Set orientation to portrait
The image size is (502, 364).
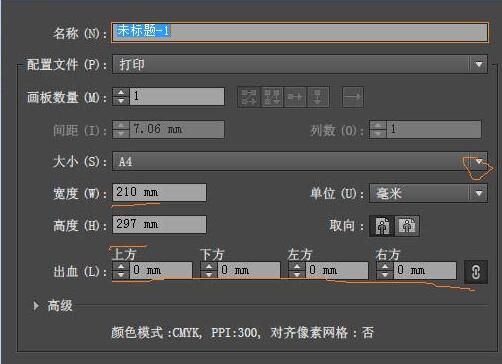coord(382,226)
